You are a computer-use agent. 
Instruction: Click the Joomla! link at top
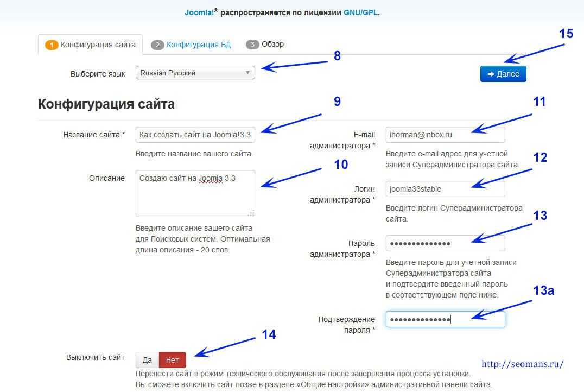pyautogui.click(x=199, y=12)
